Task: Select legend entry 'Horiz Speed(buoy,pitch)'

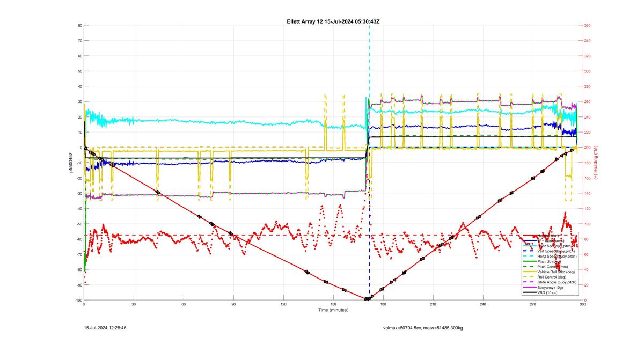Action: pos(557,256)
